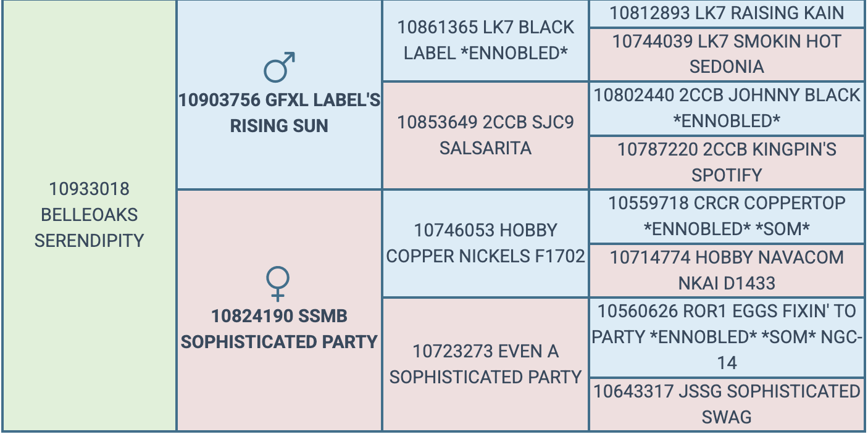Select Hobby Navacom Nkai D1433
Screen dimensions: 868x437
(727, 270)
